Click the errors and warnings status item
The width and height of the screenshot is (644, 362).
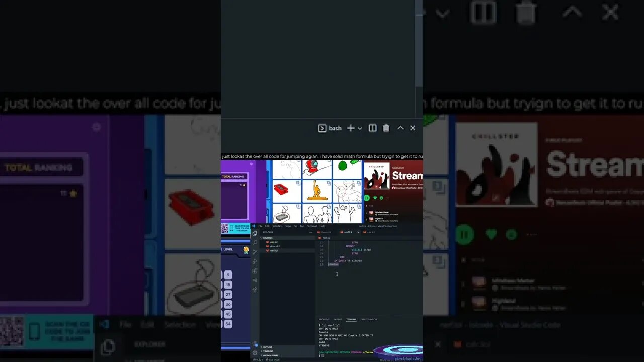point(258,360)
